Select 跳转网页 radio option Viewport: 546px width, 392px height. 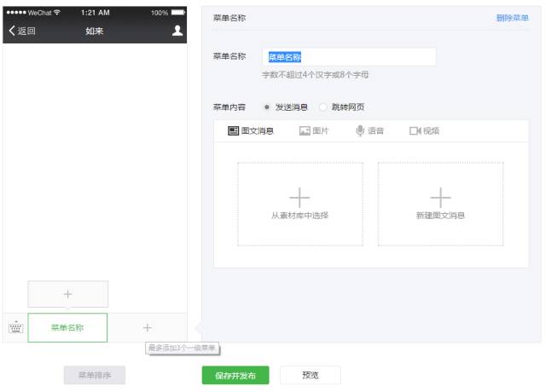point(322,107)
